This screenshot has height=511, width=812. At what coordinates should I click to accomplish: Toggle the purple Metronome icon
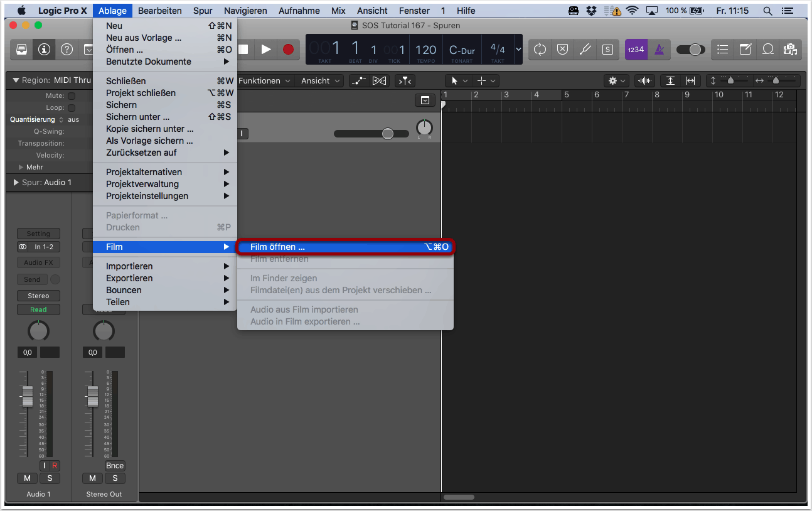tap(659, 50)
